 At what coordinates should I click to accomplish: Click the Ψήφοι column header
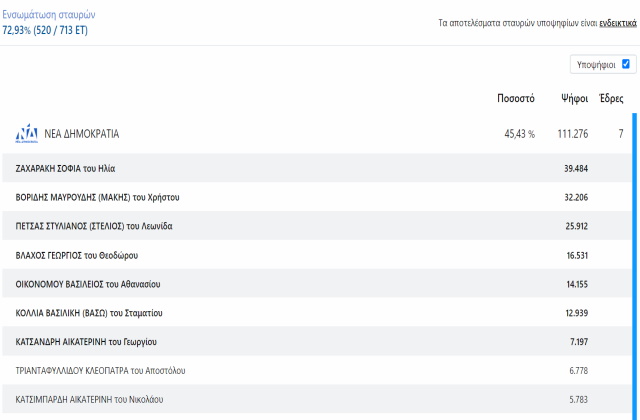pos(574,98)
